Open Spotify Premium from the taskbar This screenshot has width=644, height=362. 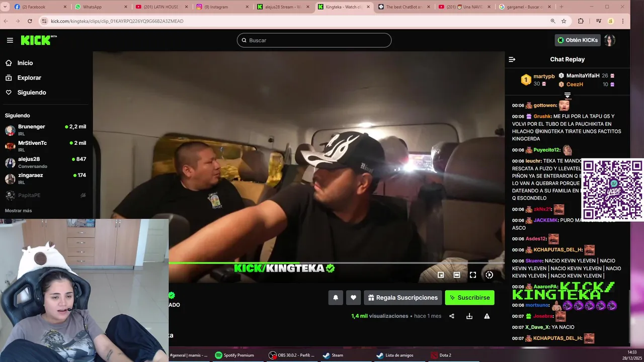click(x=234, y=355)
